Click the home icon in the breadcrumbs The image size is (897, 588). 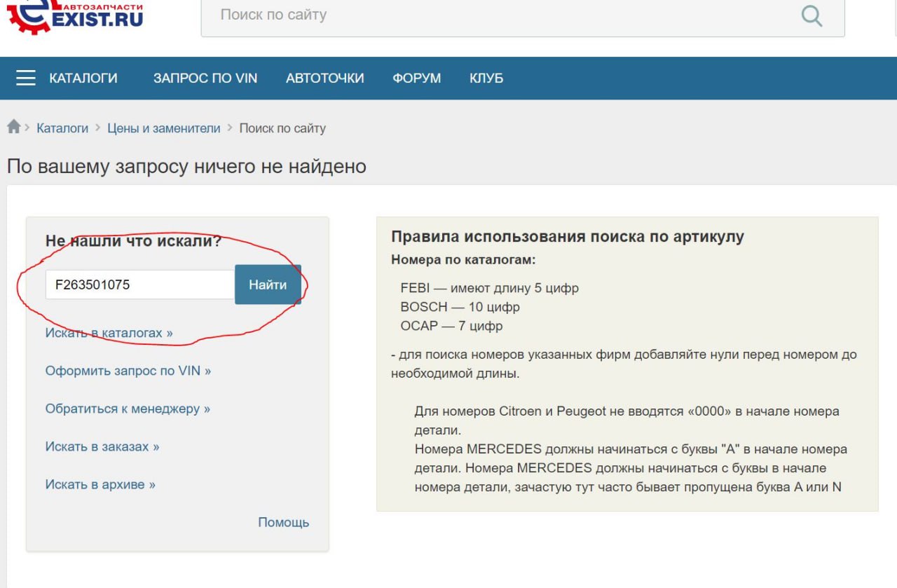tap(13, 126)
